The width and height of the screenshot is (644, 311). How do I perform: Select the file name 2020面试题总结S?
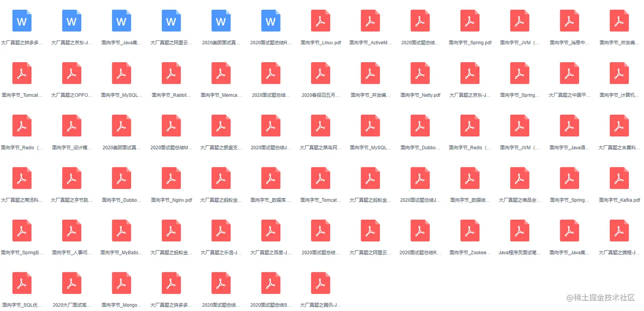coord(271,305)
